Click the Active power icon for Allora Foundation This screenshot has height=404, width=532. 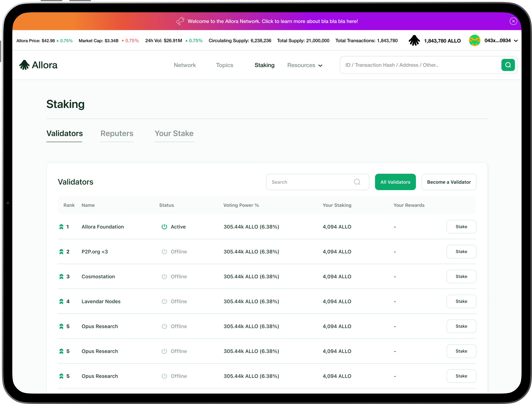pyautogui.click(x=164, y=227)
